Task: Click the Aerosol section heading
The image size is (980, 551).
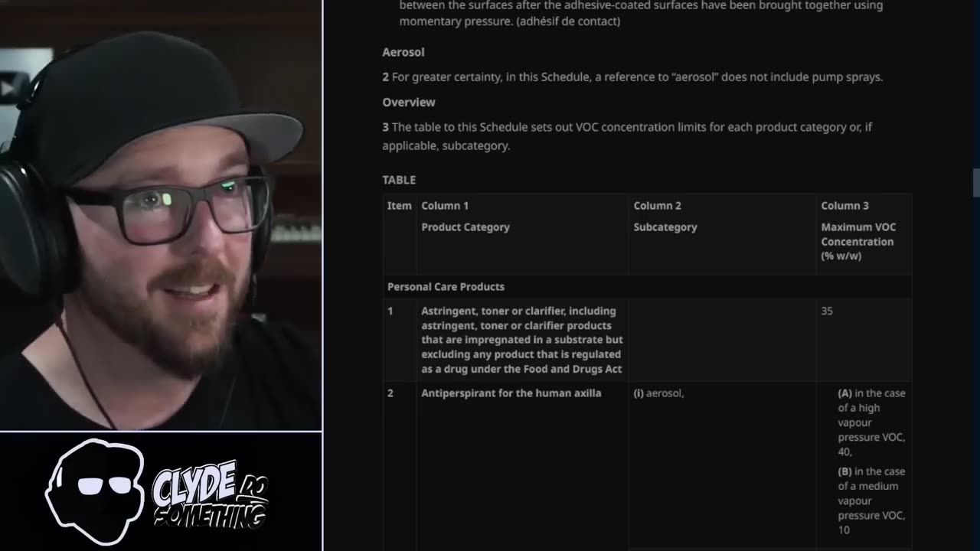Action: point(403,52)
